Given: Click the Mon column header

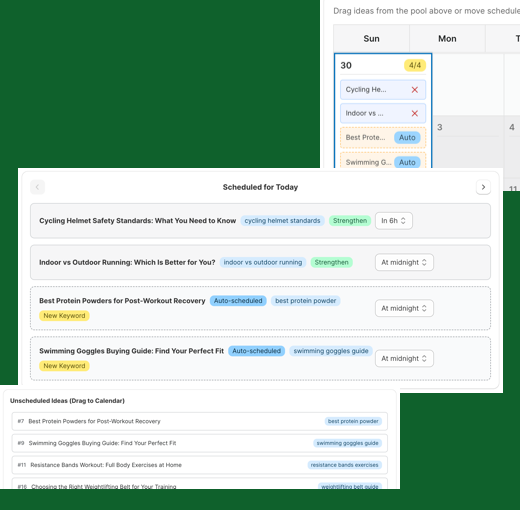Looking at the screenshot, I should click(447, 39).
